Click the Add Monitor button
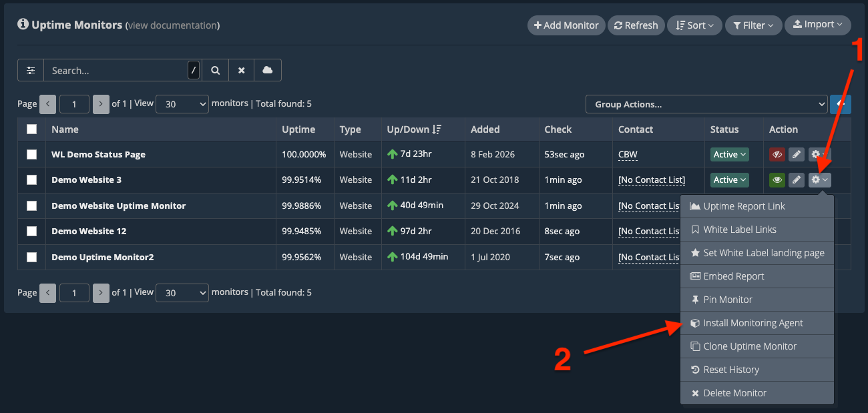Screen dimensions: 868x413 point(566,25)
